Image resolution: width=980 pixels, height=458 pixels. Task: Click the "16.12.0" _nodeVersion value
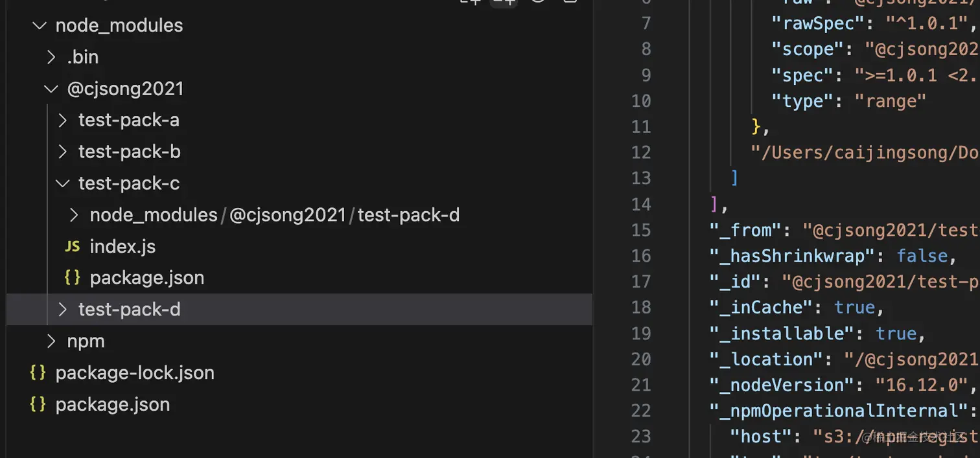pyautogui.click(x=916, y=385)
